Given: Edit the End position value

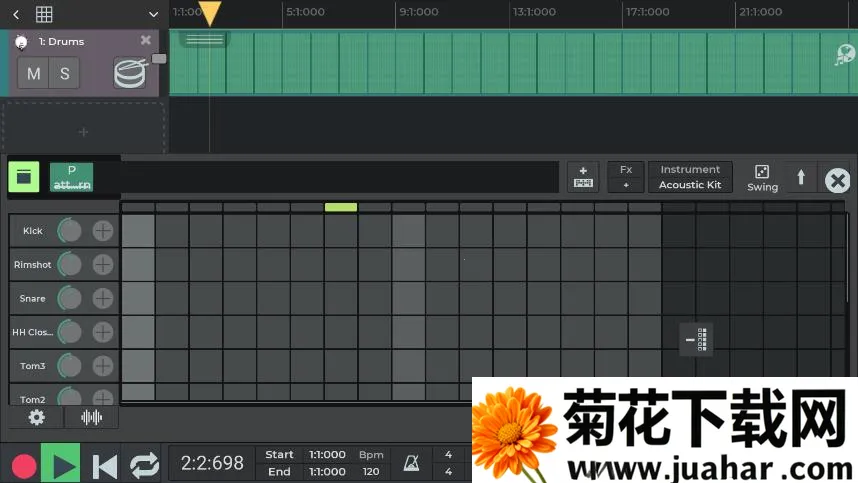Looking at the screenshot, I should (327, 472).
